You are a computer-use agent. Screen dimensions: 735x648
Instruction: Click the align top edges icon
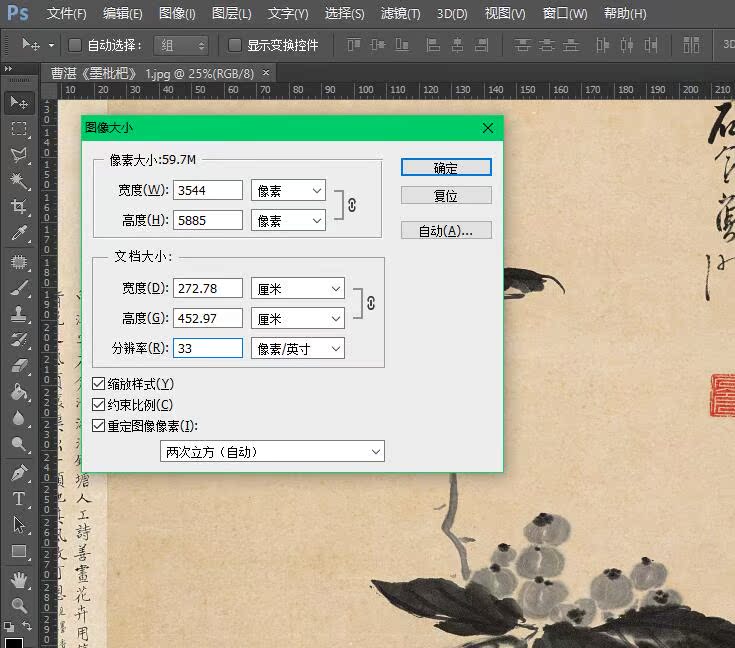pos(354,45)
